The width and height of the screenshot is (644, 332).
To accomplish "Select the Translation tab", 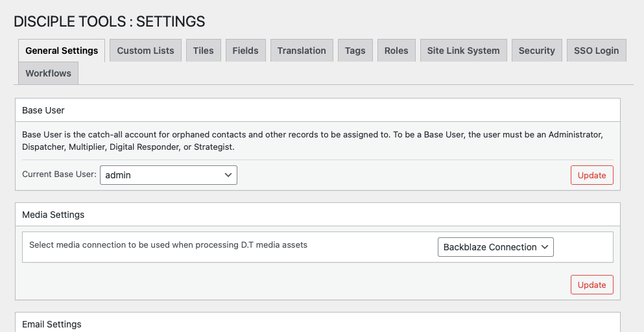I will point(302,51).
